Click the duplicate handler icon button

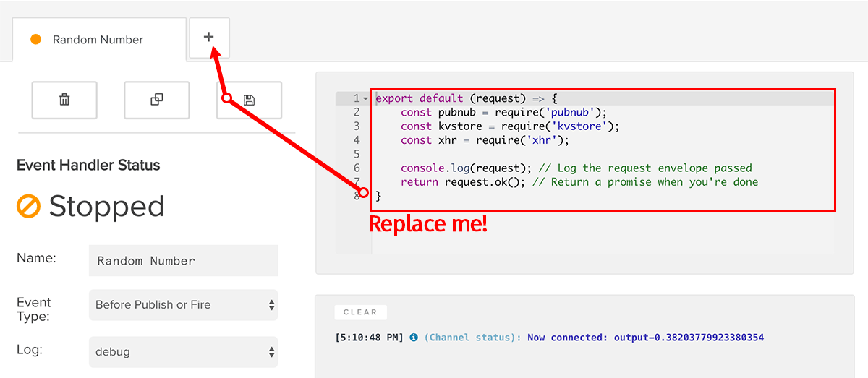pyautogui.click(x=156, y=100)
